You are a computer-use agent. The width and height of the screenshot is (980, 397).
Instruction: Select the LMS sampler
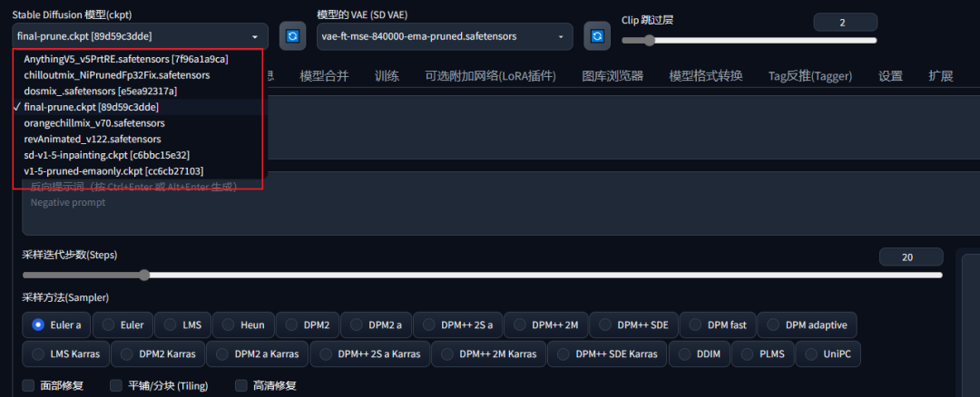(182, 324)
